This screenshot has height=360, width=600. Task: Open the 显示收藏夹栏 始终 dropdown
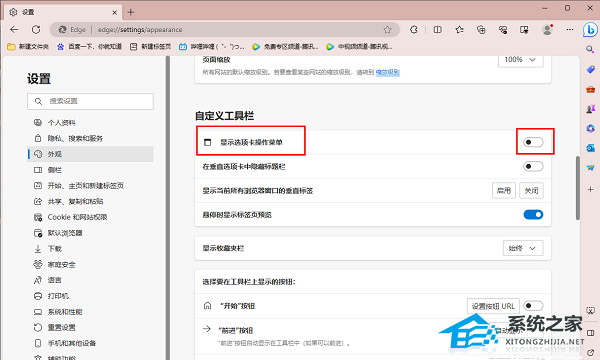click(x=523, y=248)
